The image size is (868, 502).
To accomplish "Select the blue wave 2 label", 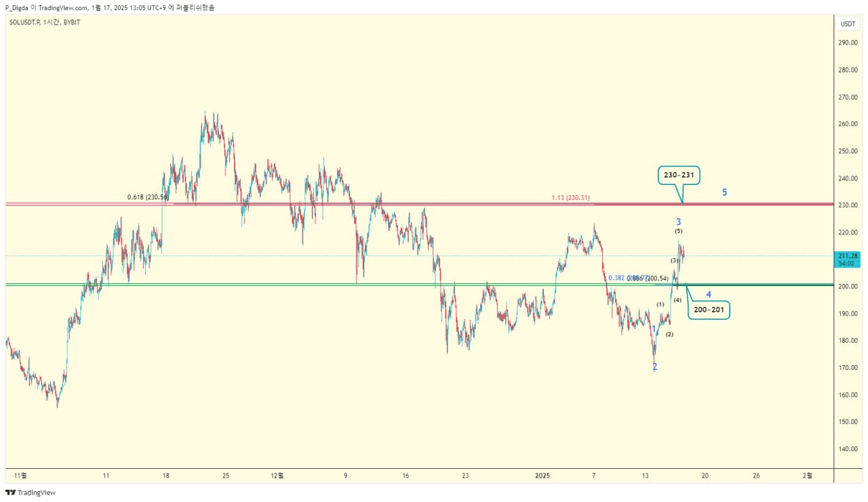I will tap(655, 367).
